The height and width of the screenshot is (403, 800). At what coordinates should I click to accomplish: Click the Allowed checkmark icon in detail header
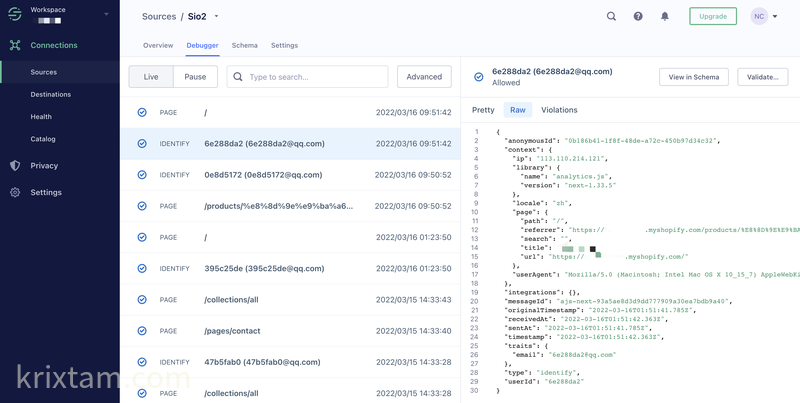479,77
